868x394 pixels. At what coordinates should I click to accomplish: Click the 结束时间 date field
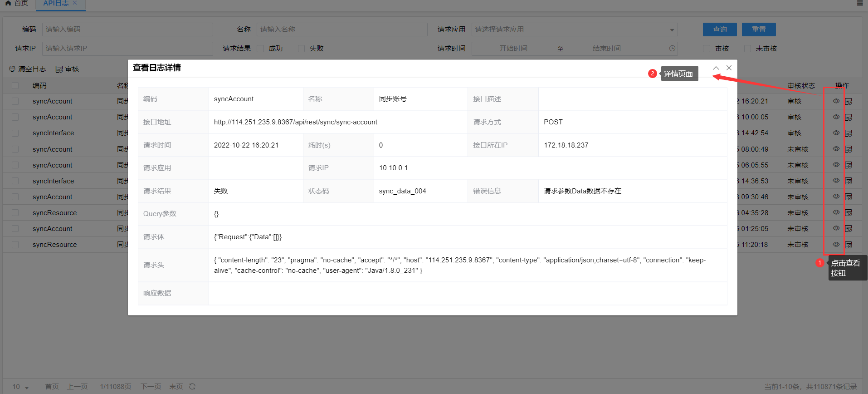(607, 49)
